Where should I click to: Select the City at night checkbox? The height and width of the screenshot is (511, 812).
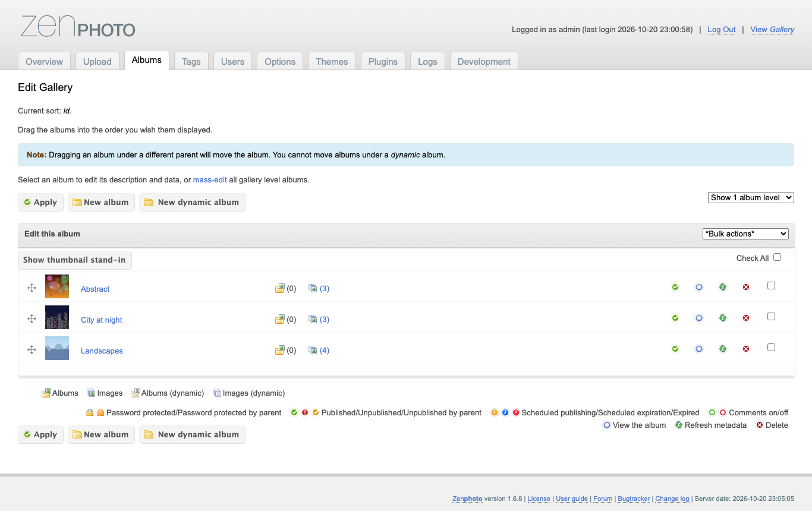[x=771, y=317]
